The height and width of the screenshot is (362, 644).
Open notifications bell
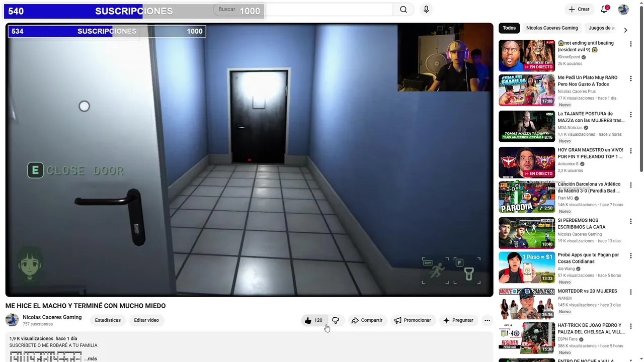[604, 9]
